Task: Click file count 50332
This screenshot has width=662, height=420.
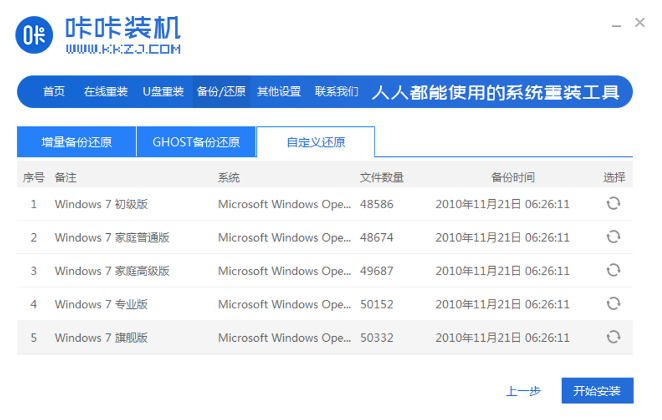Action: click(x=377, y=338)
